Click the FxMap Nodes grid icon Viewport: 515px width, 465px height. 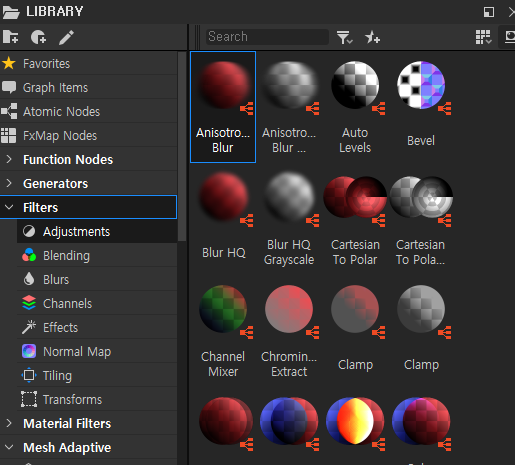point(8,135)
